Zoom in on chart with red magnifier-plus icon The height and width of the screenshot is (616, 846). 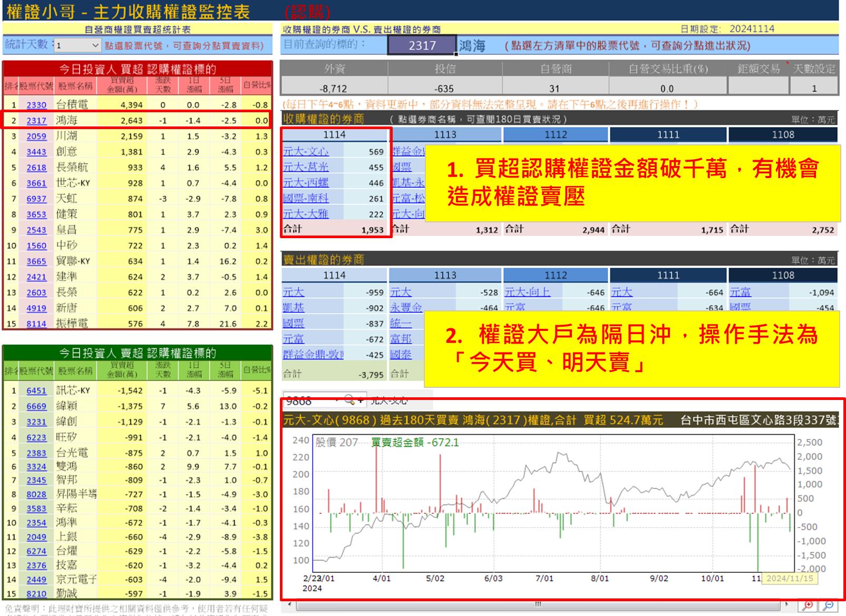click(808, 604)
